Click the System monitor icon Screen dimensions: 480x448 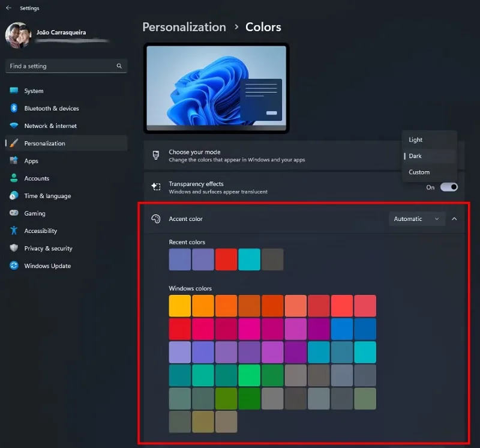coord(14,91)
